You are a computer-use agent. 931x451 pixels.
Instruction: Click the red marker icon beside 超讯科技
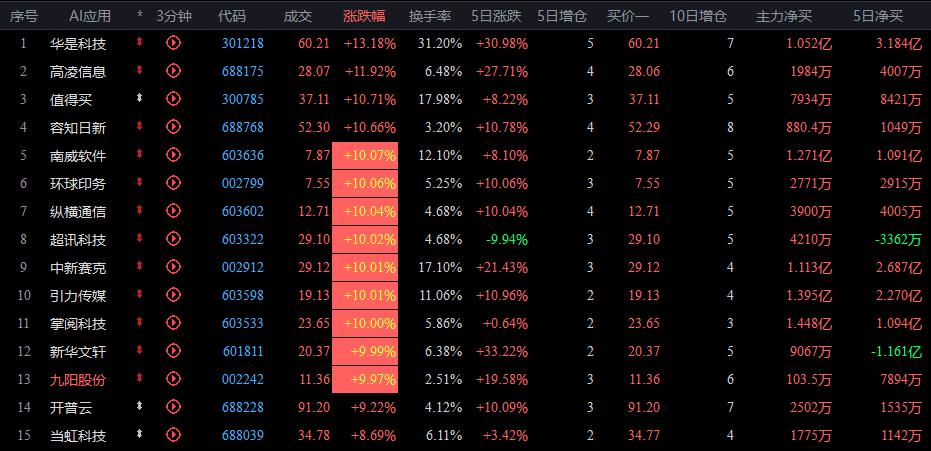tap(140, 238)
